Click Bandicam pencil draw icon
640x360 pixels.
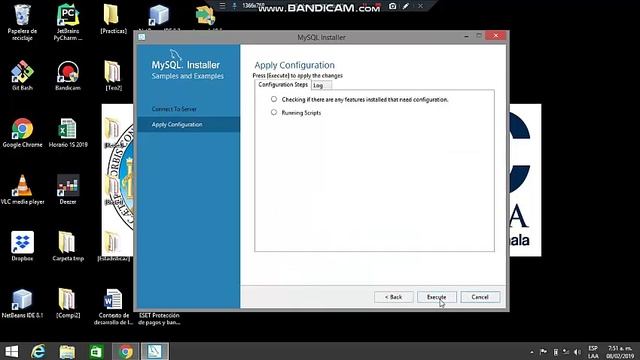(406, 6)
